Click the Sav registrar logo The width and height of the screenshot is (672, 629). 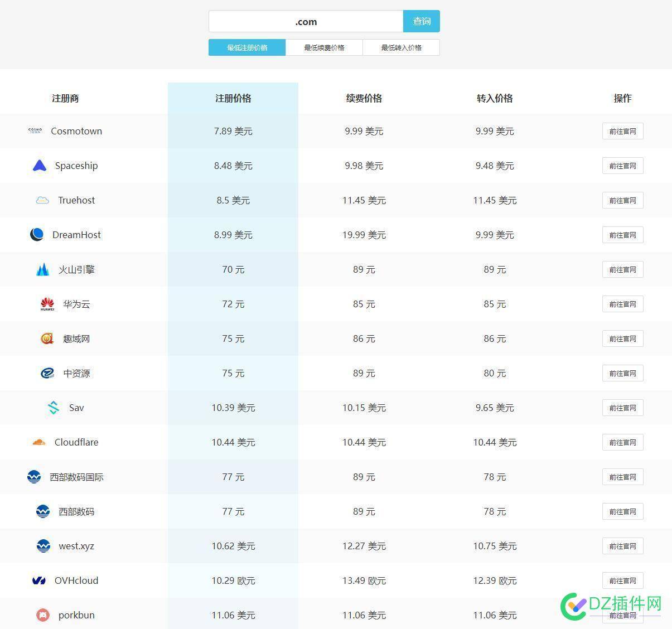[x=54, y=408]
